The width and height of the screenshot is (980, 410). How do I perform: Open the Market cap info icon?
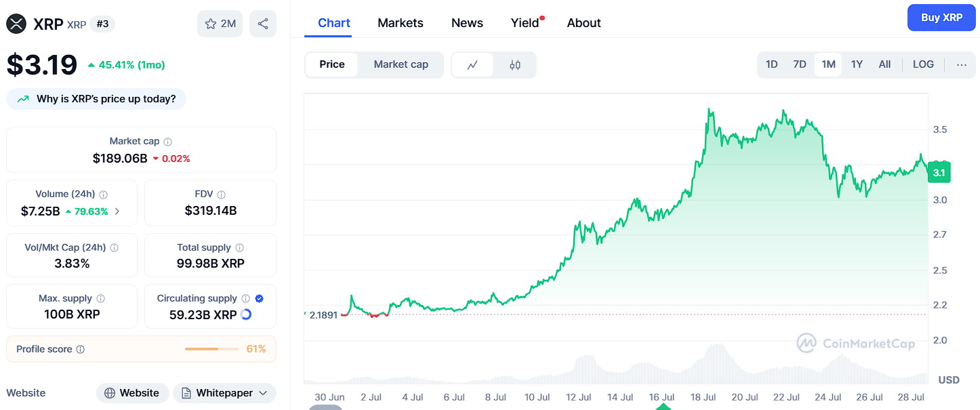pyautogui.click(x=168, y=142)
